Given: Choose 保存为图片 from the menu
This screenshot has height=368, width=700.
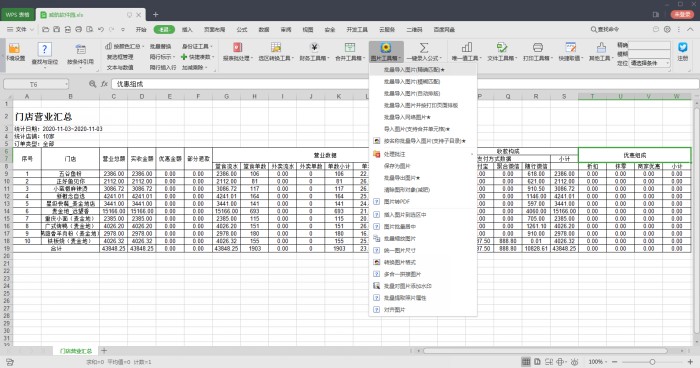Looking at the screenshot, I should (x=423, y=166).
